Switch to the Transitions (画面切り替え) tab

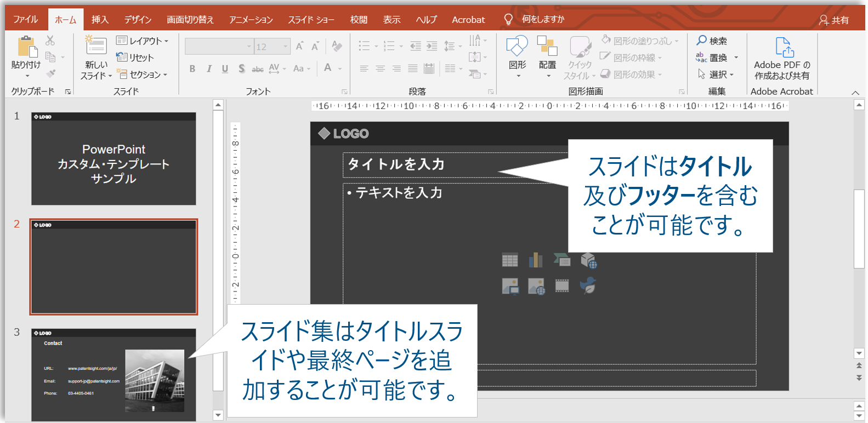pos(190,20)
